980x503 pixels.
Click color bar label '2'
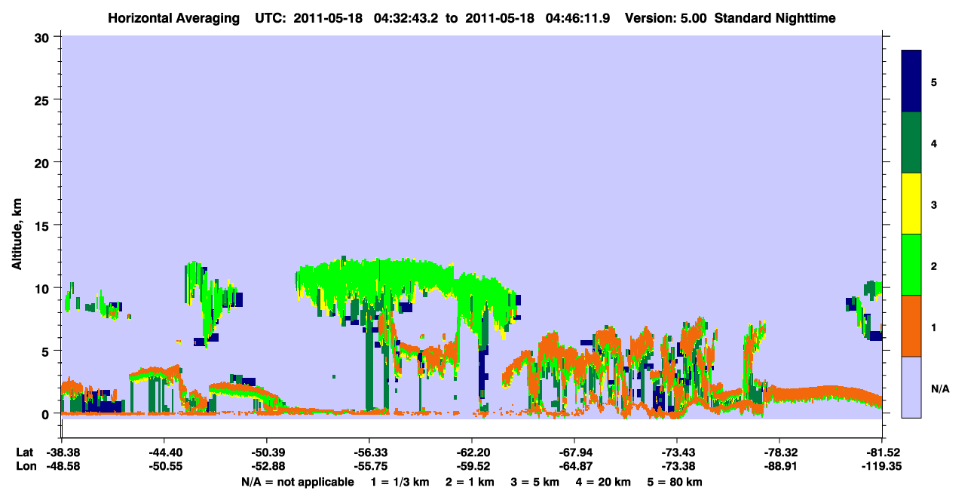[934, 265]
